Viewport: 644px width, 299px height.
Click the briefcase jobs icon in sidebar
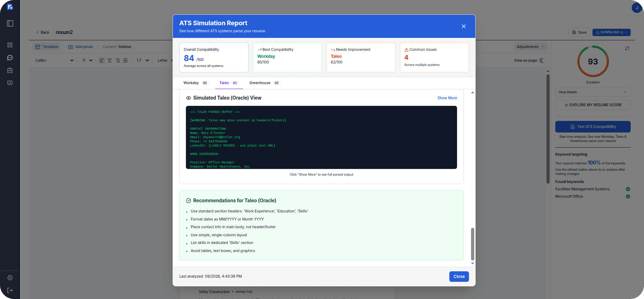(10, 70)
